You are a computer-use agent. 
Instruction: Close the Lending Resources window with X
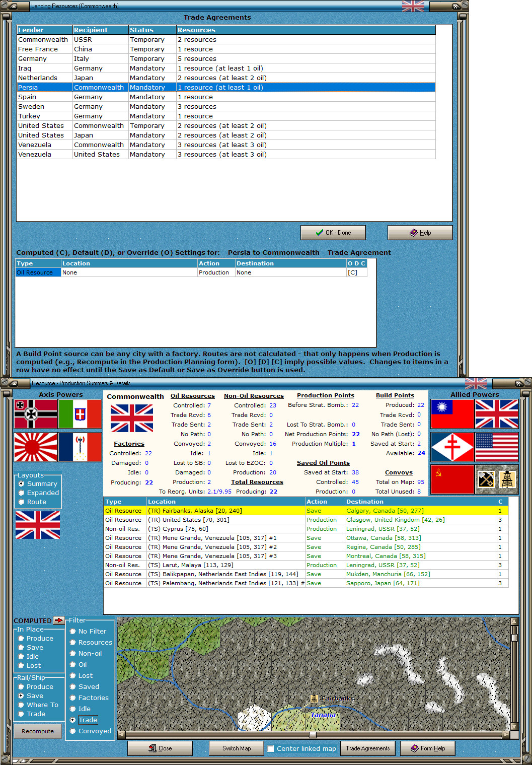click(x=455, y=6)
